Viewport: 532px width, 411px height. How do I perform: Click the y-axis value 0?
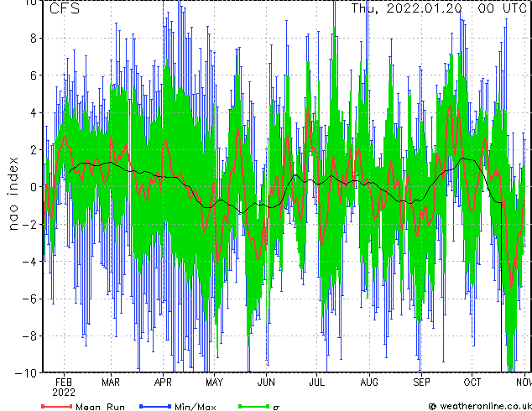(33, 187)
